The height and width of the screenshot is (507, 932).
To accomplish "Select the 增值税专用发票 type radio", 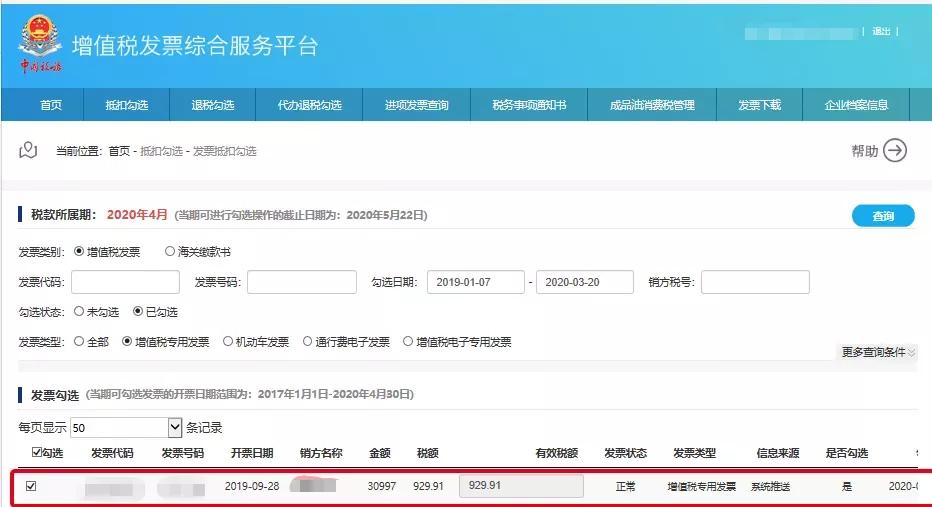I will [x=127, y=342].
